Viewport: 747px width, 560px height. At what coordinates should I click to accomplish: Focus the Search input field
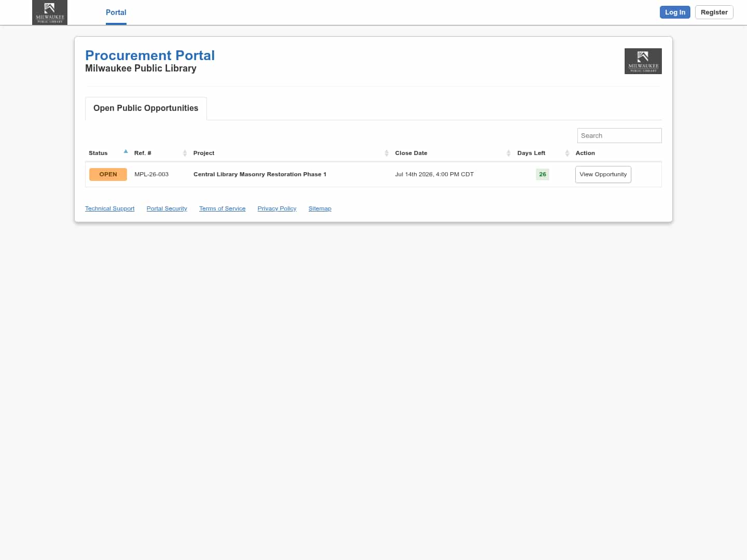pyautogui.click(x=619, y=136)
